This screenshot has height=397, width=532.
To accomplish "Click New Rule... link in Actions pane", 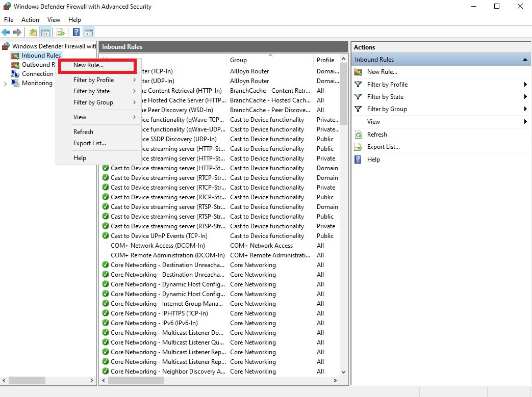I will [x=382, y=72].
